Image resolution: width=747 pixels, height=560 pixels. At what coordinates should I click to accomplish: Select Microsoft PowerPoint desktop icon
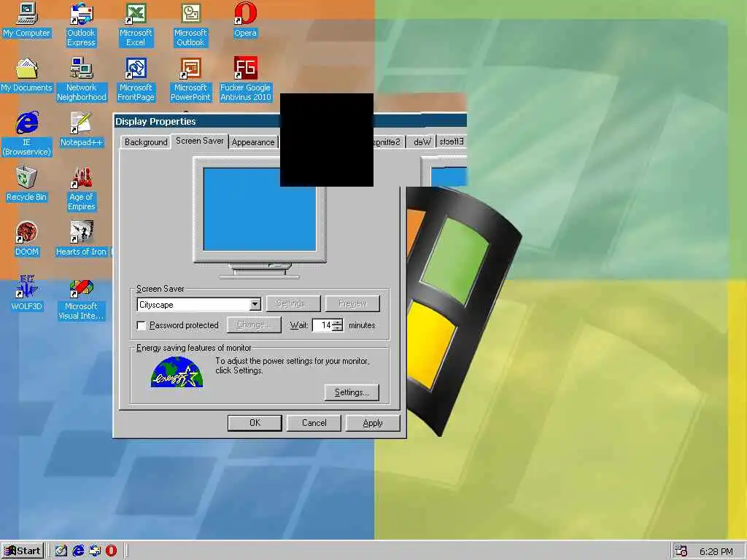click(x=190, y=79)
